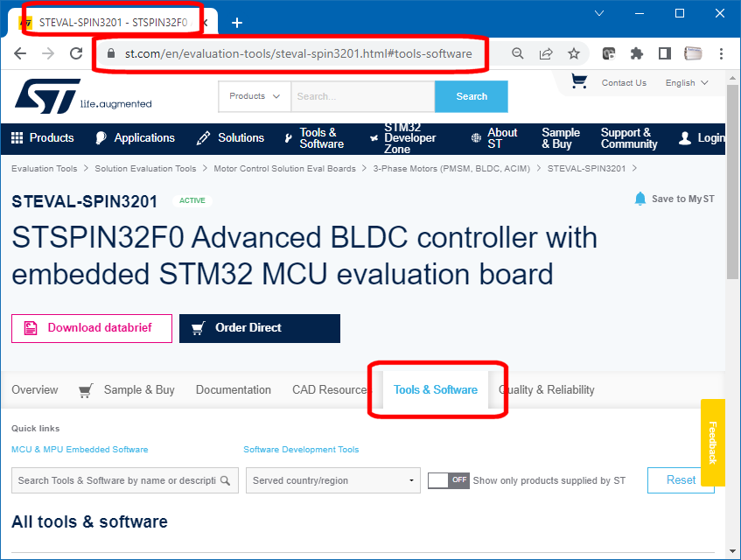Click the search magnifier in tools search box
Screen dimensions: 741x560
(x=226, y=480)
